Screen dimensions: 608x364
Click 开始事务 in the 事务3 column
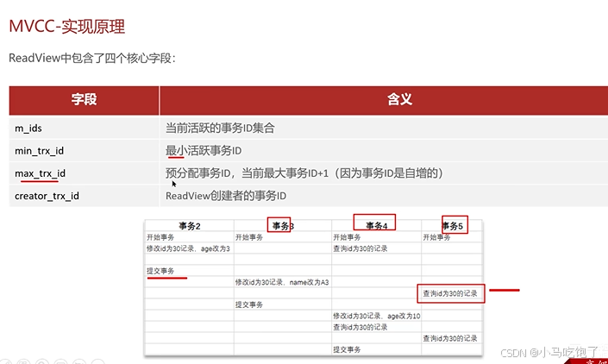pyautogui.click(x=249, y=237)
